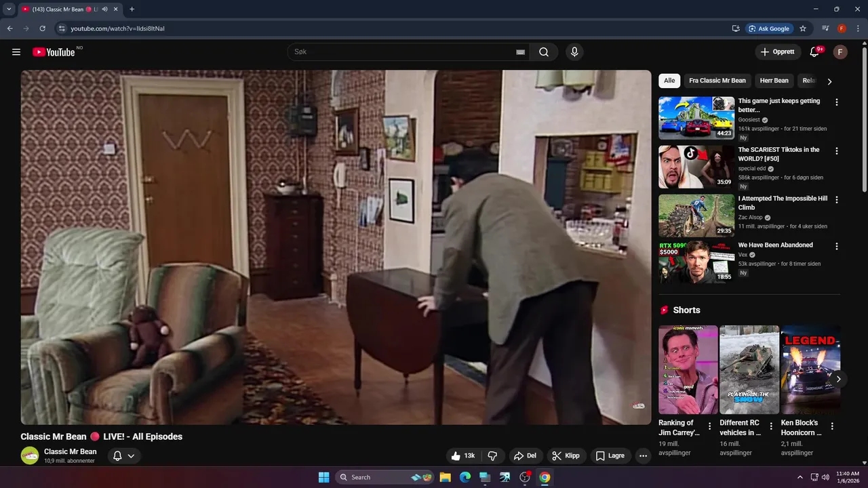
Task: Open options menu for SCARIEST Tiktoks video
Action: click(x=837, y=151)
